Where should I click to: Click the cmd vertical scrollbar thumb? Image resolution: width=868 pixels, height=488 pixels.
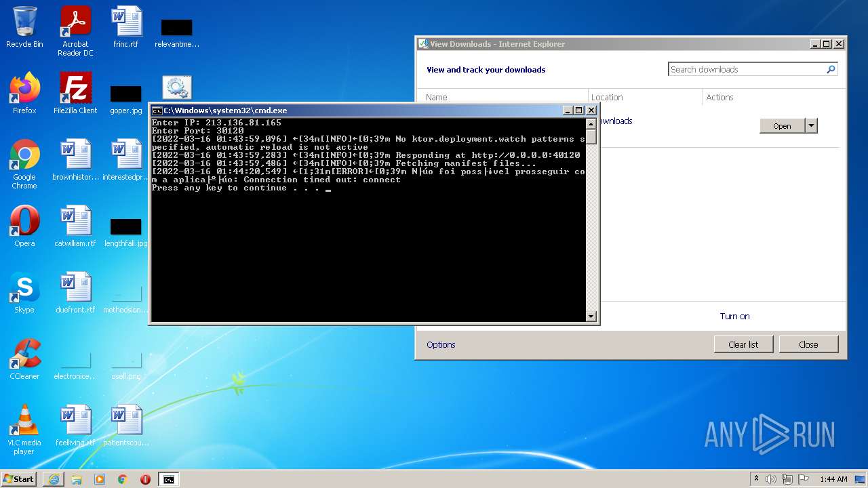tap(591, 136)
